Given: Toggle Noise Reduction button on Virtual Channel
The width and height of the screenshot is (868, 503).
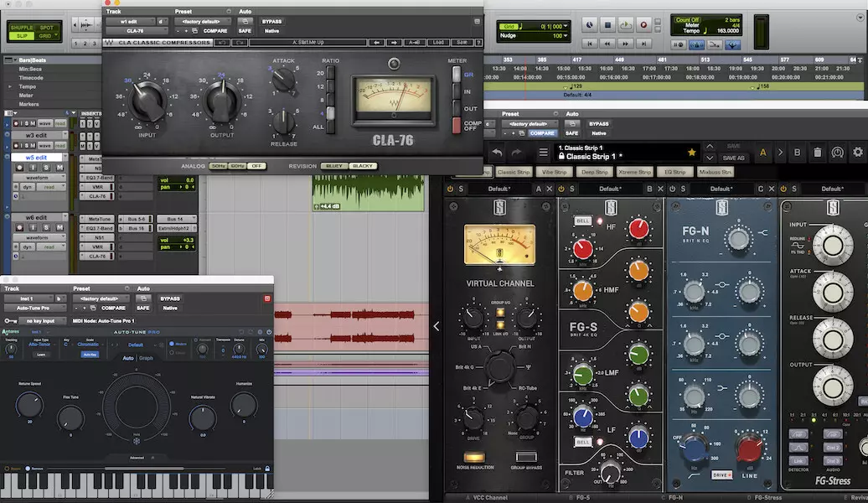Looking at the screenshot, I should pos(474,457).
